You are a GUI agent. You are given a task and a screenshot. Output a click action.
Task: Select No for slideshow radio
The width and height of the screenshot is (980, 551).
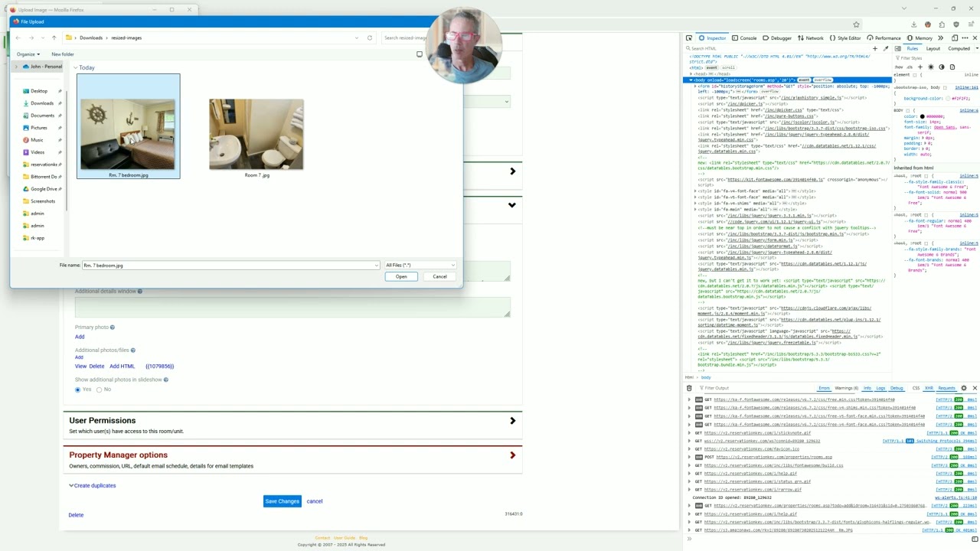(x=99, y=390)
